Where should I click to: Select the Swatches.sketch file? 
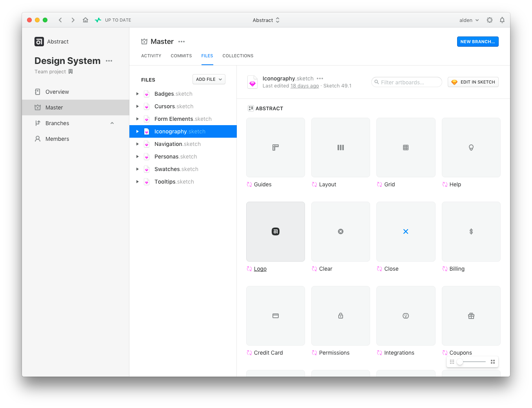183,169
